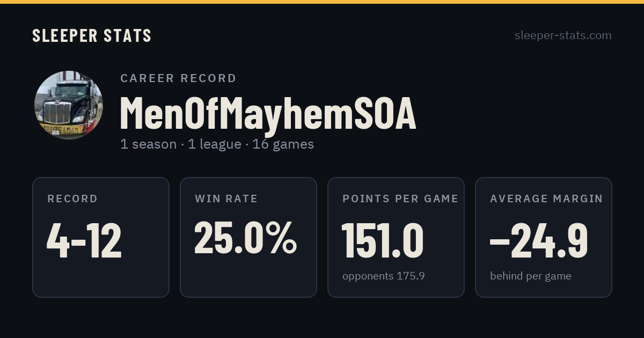This screenshot has height=338, width=644.
Task: Click the behind per game caption
Action: (x=531, y=276)
